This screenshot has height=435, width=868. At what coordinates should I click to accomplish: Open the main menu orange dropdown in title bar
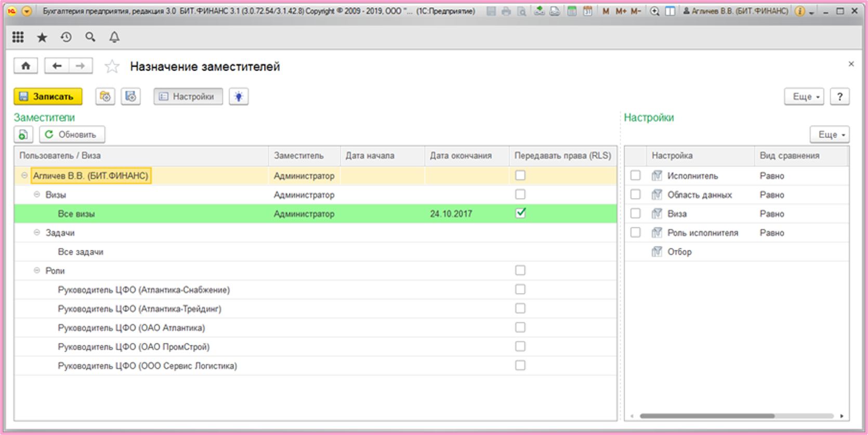click(x=27, y=11)
